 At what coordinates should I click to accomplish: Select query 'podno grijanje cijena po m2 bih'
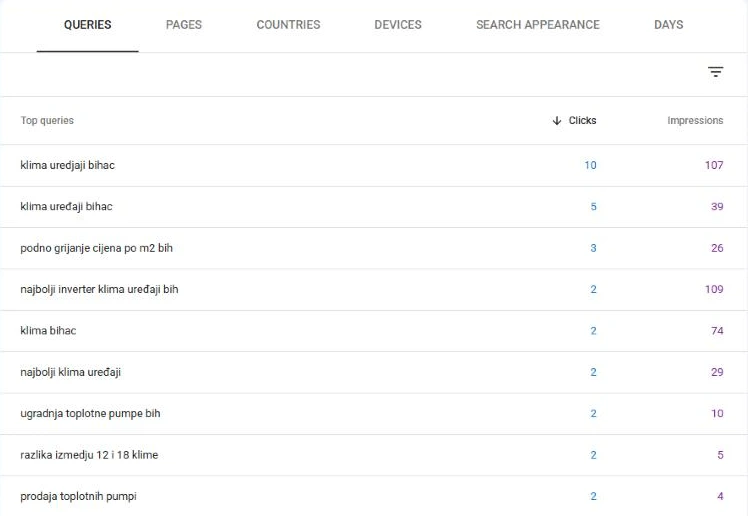(96, 248)
